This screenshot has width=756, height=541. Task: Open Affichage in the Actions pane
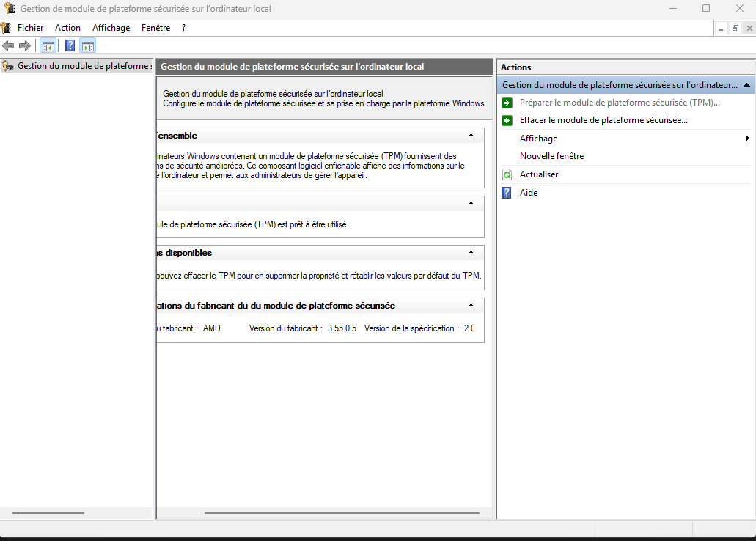pos(538,139)
